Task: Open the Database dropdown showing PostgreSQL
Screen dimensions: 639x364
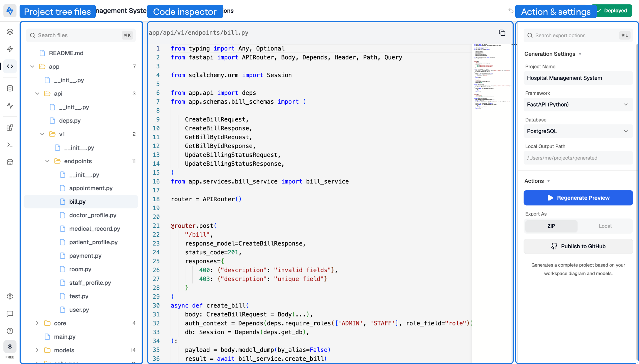Action: (x=578, y=131)
